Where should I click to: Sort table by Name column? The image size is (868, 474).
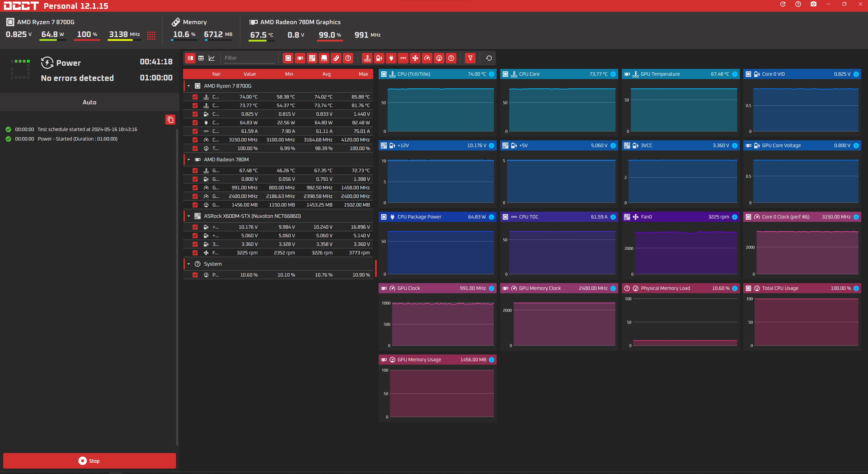[x=216, y=74]
